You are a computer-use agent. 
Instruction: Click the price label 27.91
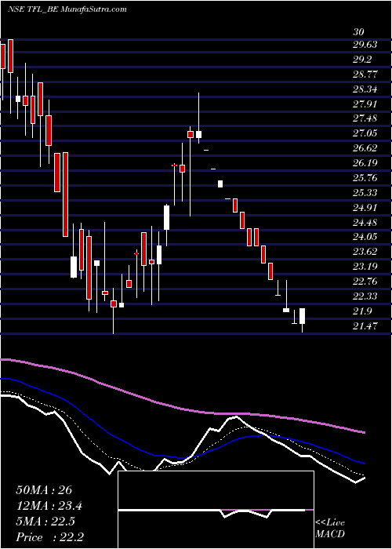click(x=365, y=104)
